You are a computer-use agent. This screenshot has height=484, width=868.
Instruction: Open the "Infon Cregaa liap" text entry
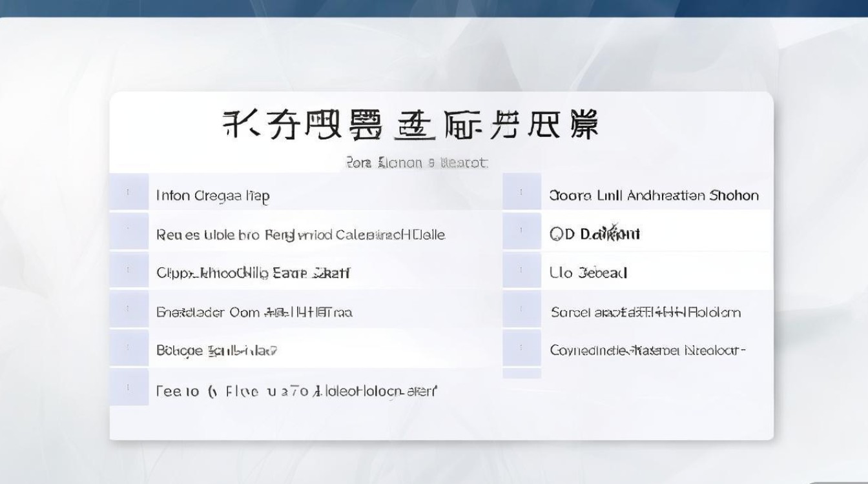pos(212,196)
